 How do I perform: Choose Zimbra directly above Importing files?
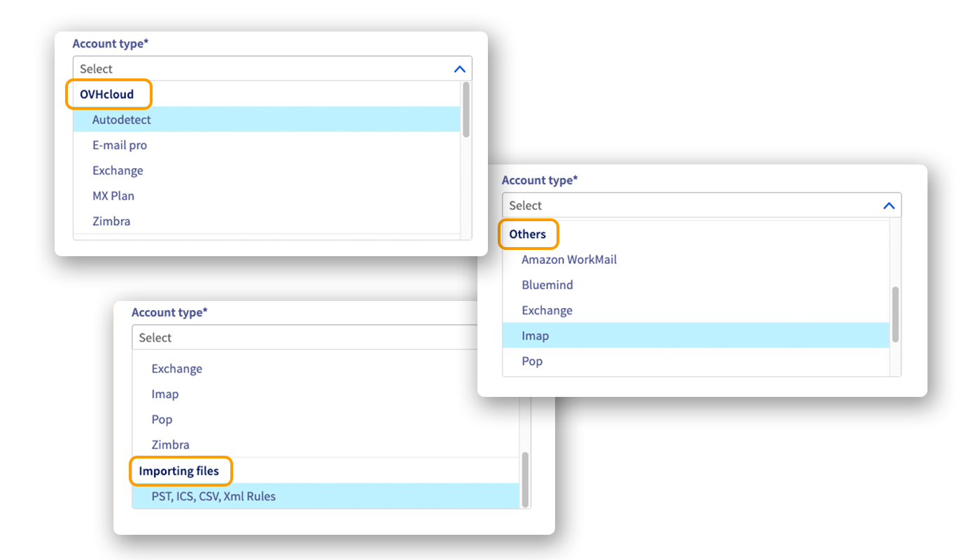(170, 444)
